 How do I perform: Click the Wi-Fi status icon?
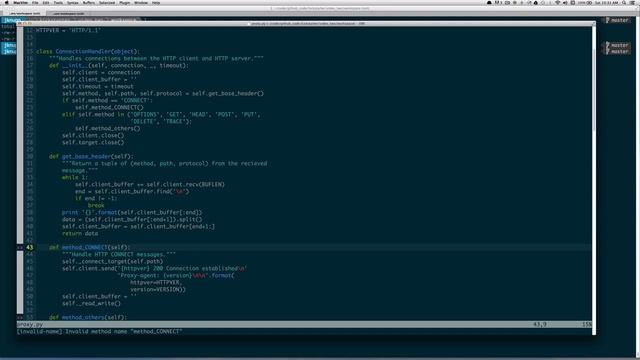558,2
